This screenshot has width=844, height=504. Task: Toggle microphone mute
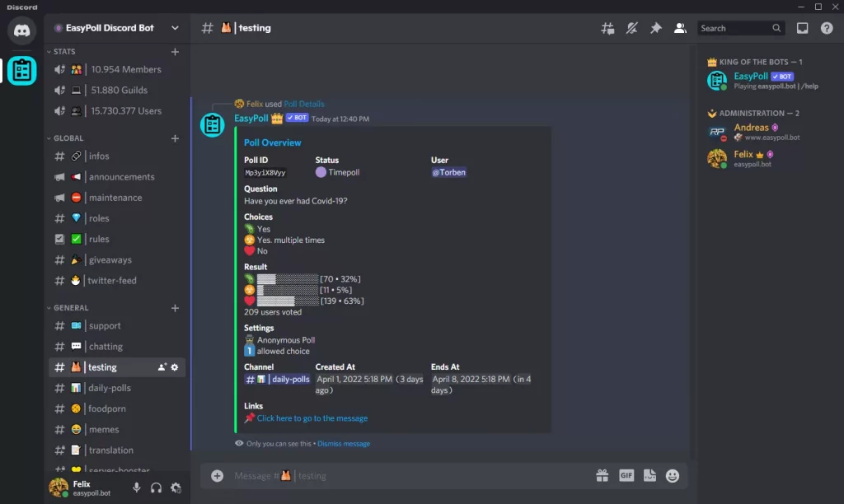click(137, 488)
